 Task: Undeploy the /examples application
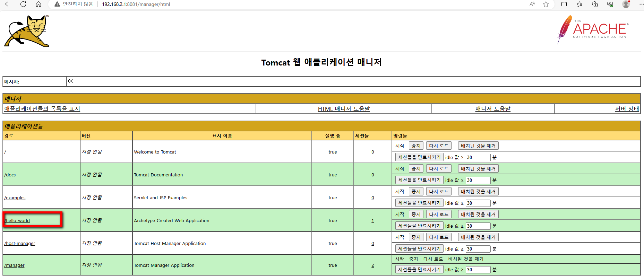[478, 192]
